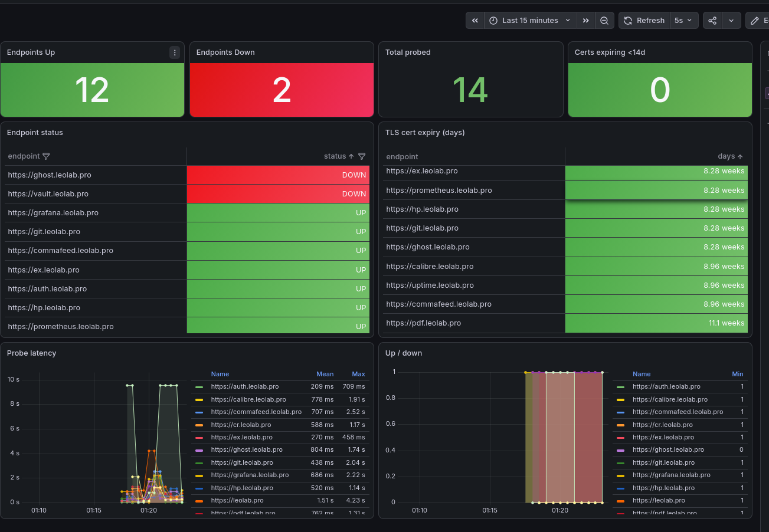Screen dimensions: 769x532
Task: Open the 5s refresh interval dropdown
Action: [x=684, y=20]
